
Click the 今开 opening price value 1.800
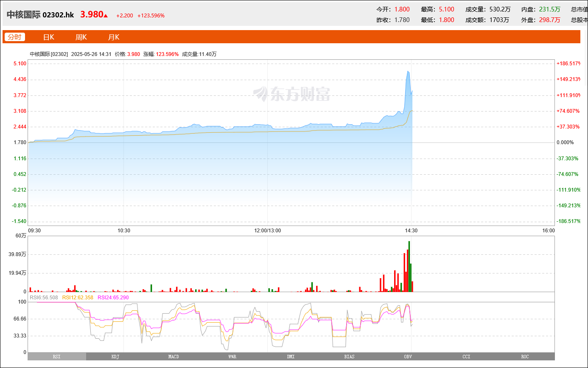(402, 9)
